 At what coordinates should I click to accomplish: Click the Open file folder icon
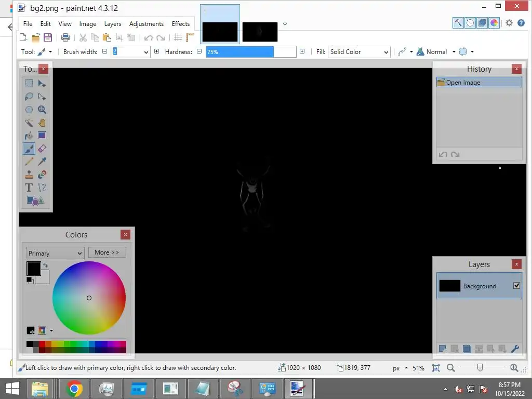pyautogui.click(x=36, y=37)
